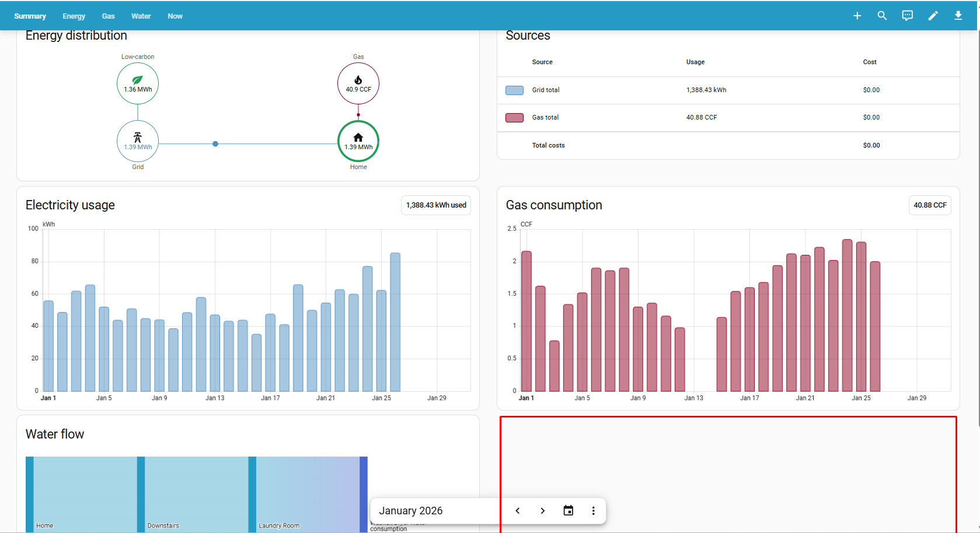Click the 1,388.43 kWh used badge

click(x=435, y=205)
